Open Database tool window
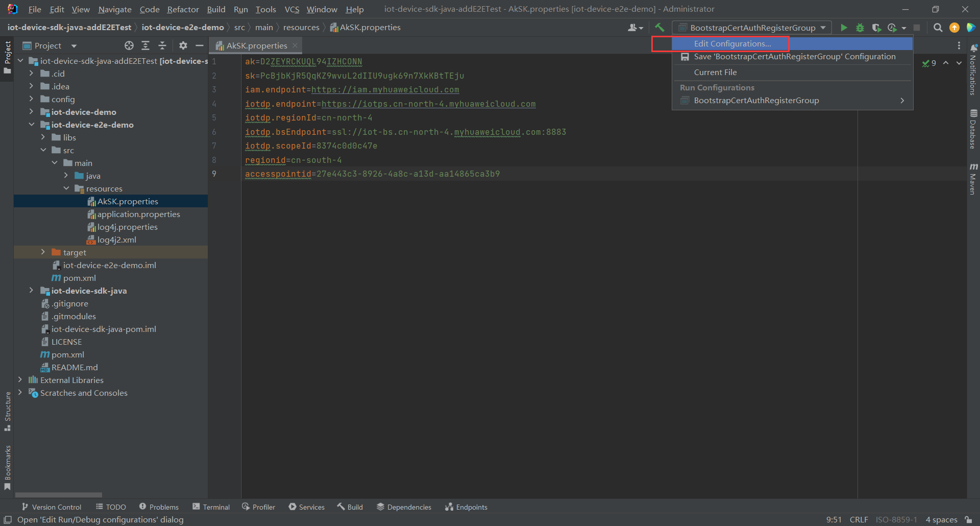 [973, 129]
